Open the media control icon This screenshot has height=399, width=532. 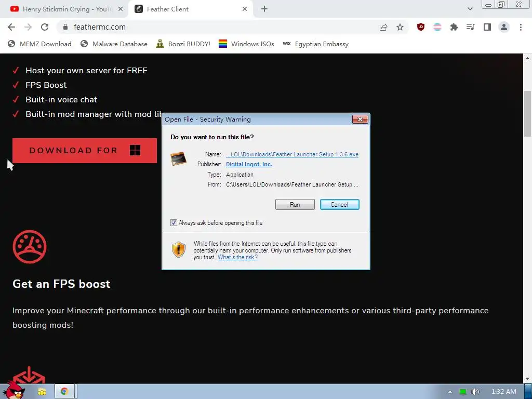[471, 27]
